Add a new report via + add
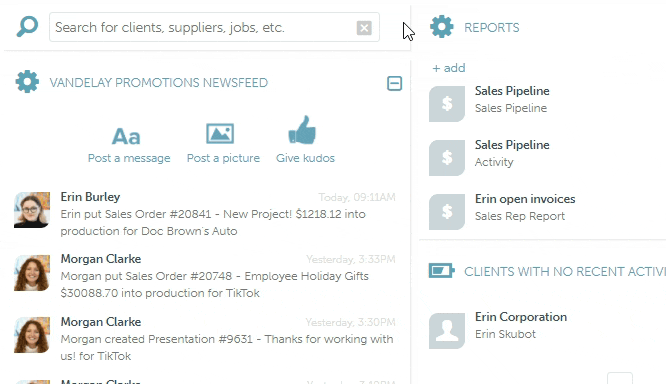 449,68
